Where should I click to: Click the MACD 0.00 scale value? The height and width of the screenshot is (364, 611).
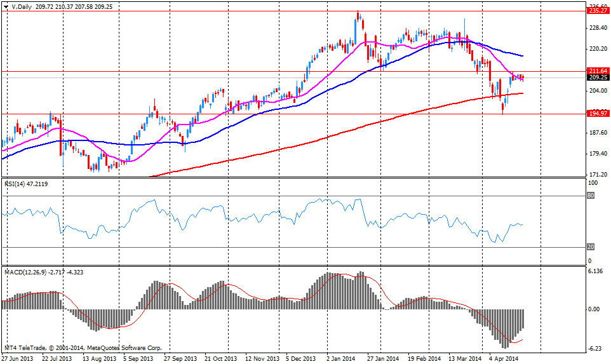click(594, 309)
